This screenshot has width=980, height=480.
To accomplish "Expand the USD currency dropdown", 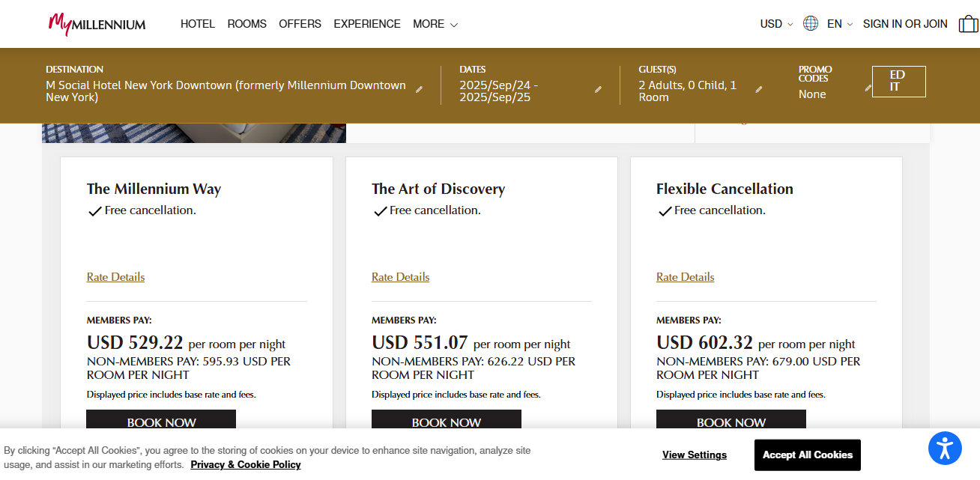I will [x=775, y=24].
